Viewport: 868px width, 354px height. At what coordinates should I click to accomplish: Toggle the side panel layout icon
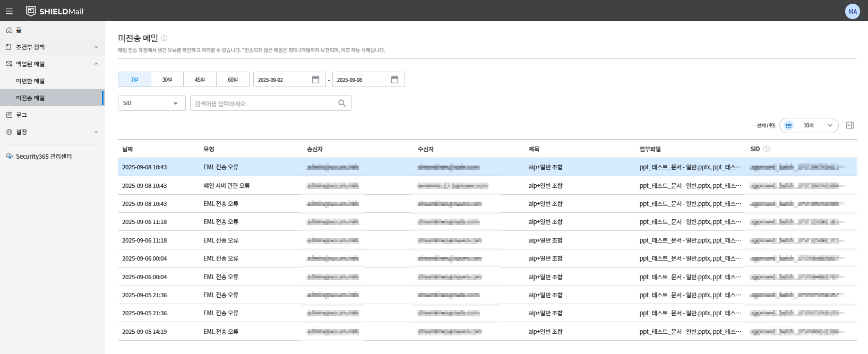849,125
